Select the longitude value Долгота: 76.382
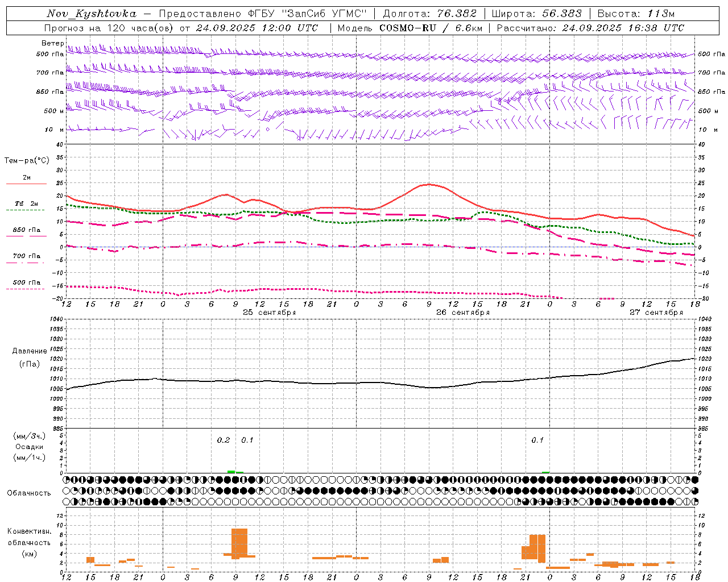Viewport: 728px width, 582px height. coord(429,14)
